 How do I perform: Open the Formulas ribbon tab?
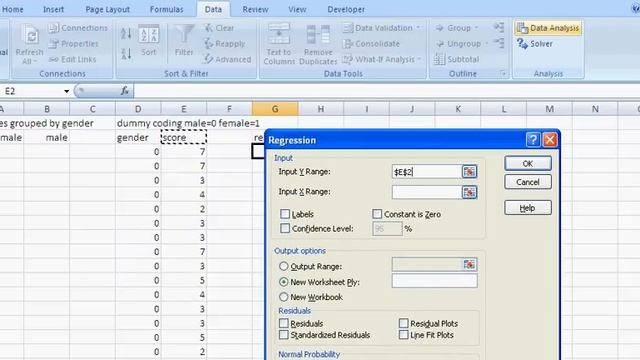click(x=166, y=9)
